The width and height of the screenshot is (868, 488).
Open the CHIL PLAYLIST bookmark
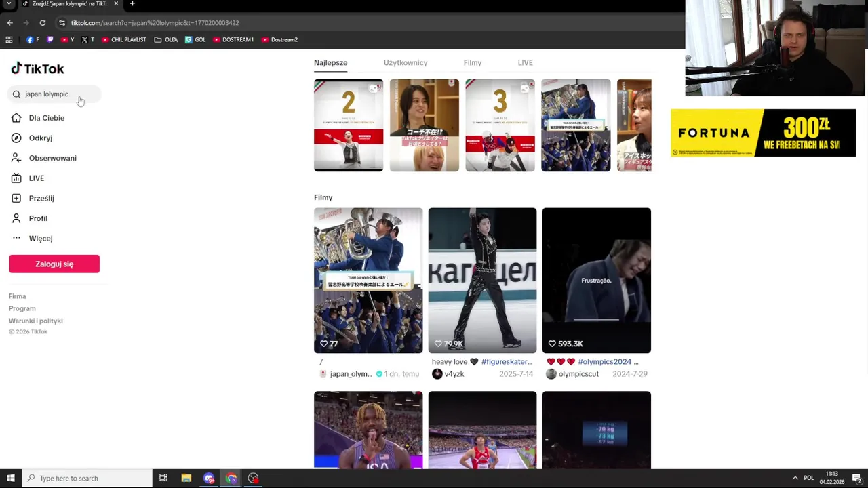click(x=123, y=39)
